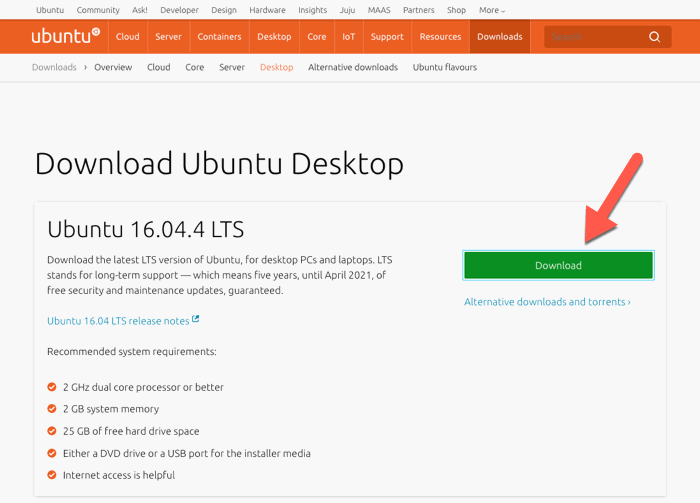Click the Ubuntu logo in the orange header
The height and width of the screenshot is (503, 700).
(66, 36)
